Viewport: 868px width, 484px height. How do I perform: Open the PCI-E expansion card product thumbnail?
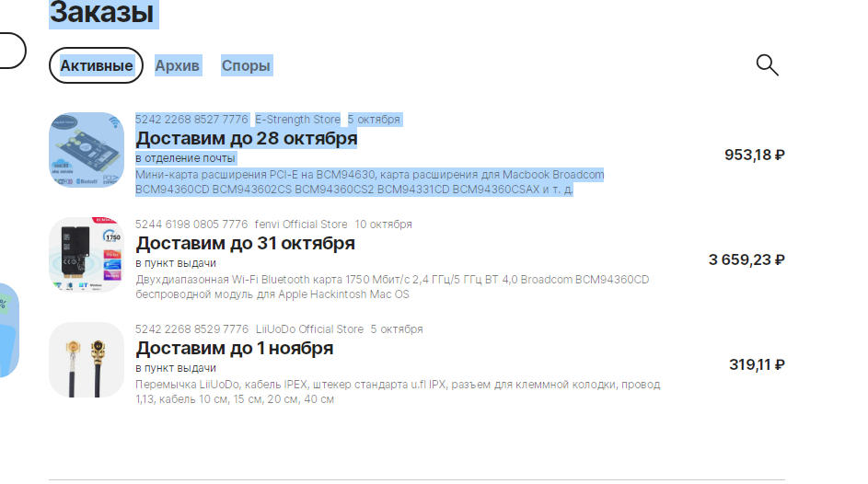[87, 150]
